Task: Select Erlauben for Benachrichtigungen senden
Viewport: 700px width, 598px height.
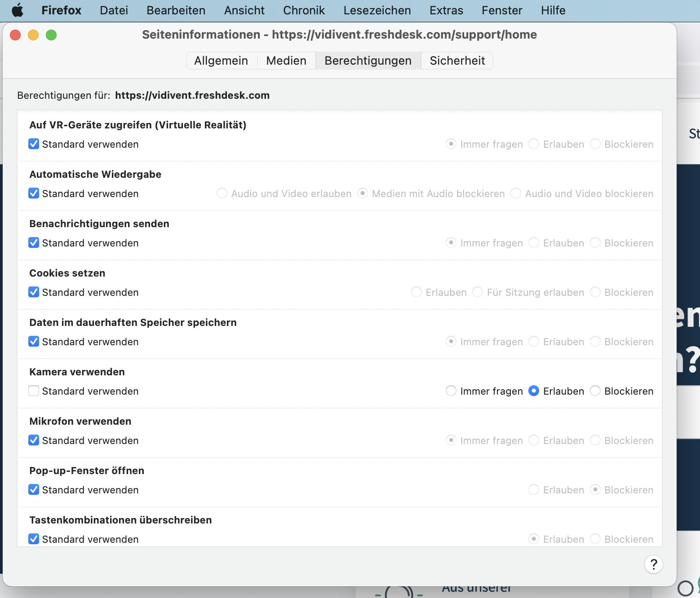Action: (x=534, y=242)
